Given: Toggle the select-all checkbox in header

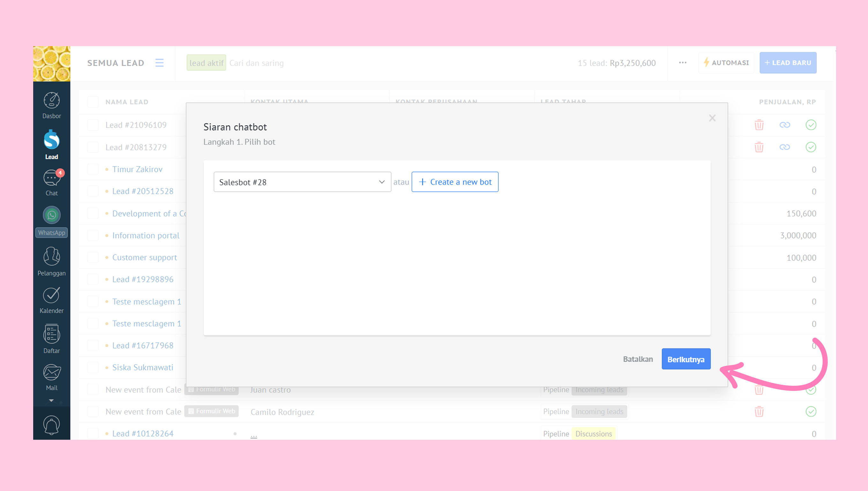Looking at the screenshot, I should click(93, 102).
